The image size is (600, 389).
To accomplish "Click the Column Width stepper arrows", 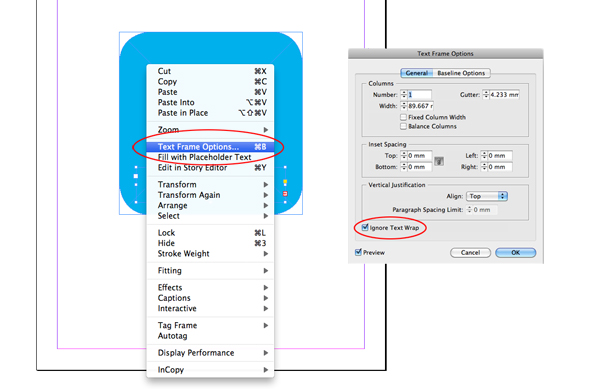I will 404,106.
